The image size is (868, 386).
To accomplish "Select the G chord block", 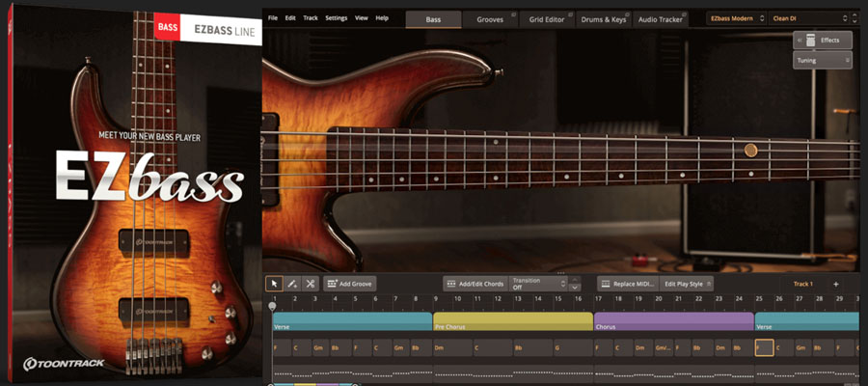I will [x=573, y=347].
